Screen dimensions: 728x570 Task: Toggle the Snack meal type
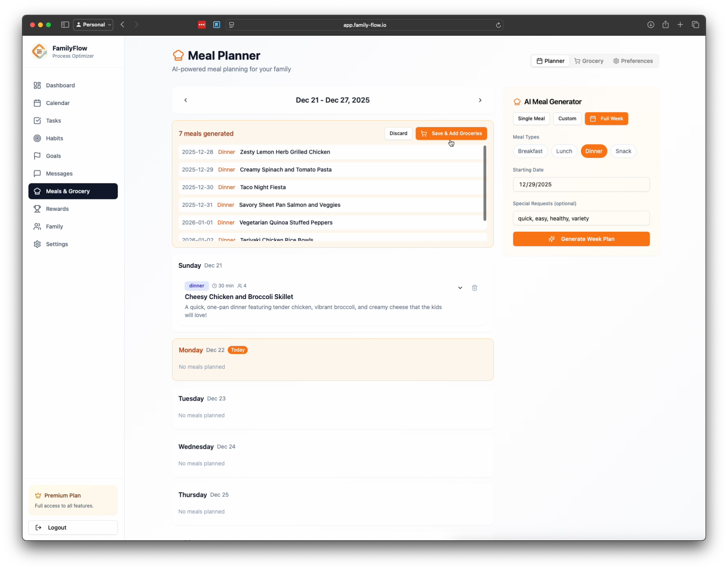(623, 151)
